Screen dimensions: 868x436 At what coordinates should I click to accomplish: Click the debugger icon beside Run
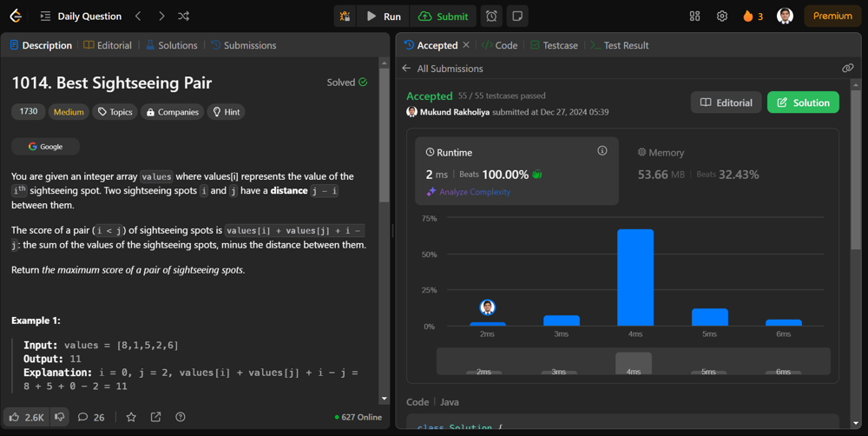coord(345,16)
